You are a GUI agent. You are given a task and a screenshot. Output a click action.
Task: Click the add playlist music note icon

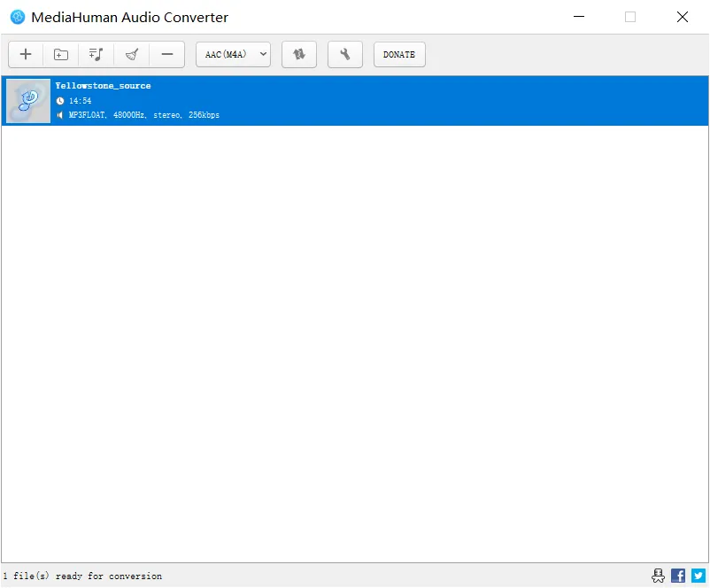96,54
